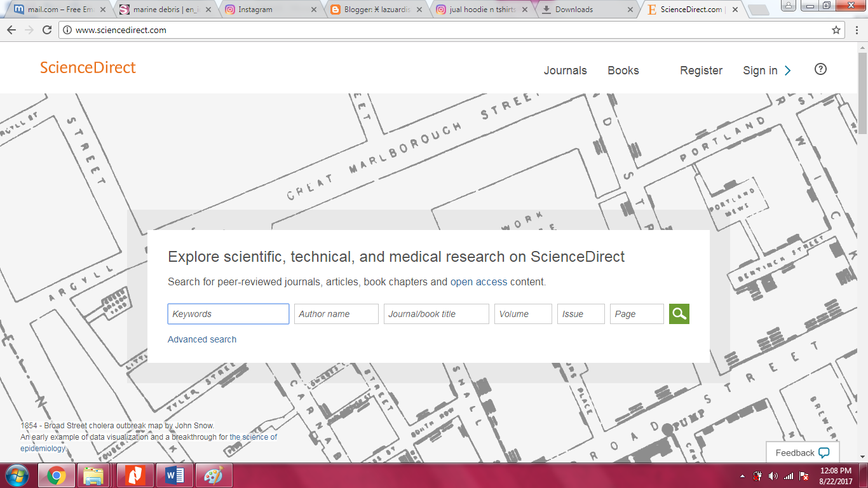Screen dimensions: 868x488
Task: Close the Blogger lazuardi tab
Action: pos(419,10)
